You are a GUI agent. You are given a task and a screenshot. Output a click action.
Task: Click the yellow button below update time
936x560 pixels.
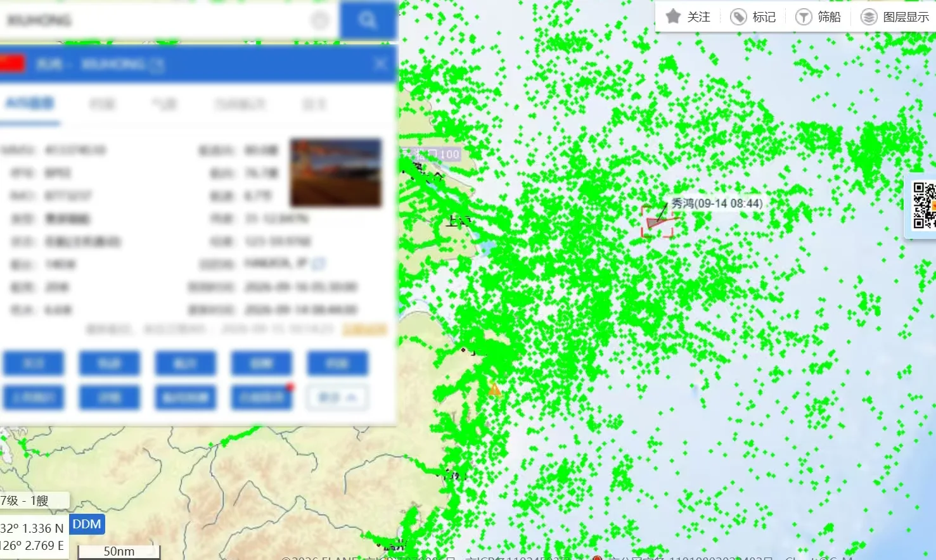coord(364,329)
